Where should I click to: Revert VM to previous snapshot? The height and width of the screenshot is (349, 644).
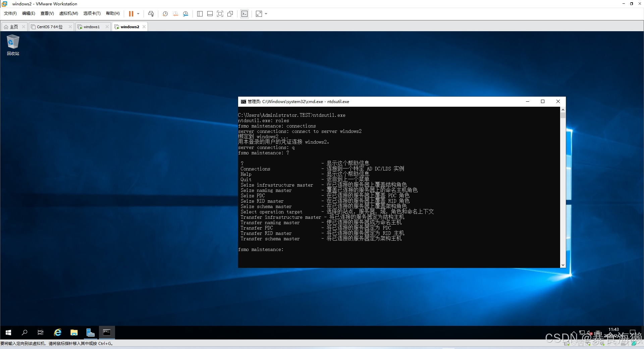point(175,14)
